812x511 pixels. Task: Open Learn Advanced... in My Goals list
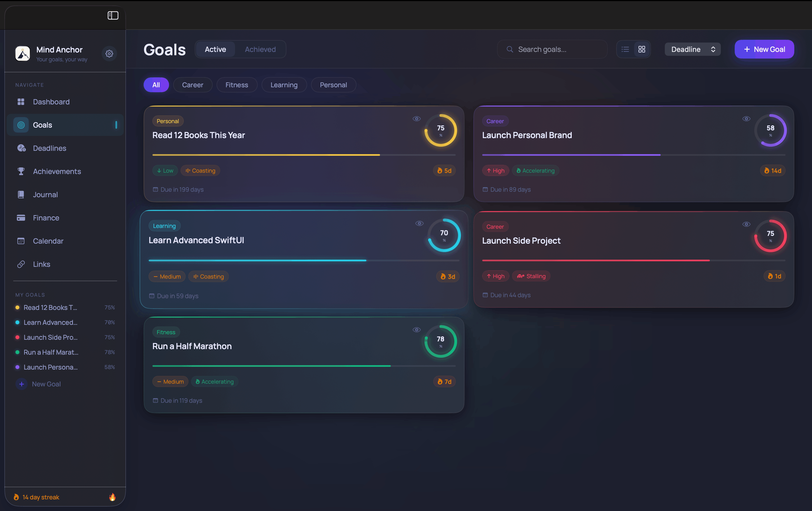click(65, 322)
